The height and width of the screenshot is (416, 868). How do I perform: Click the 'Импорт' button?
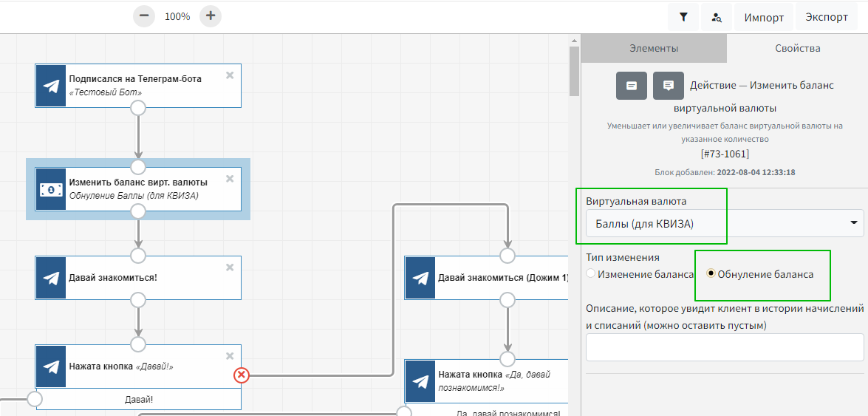point(763,17)
